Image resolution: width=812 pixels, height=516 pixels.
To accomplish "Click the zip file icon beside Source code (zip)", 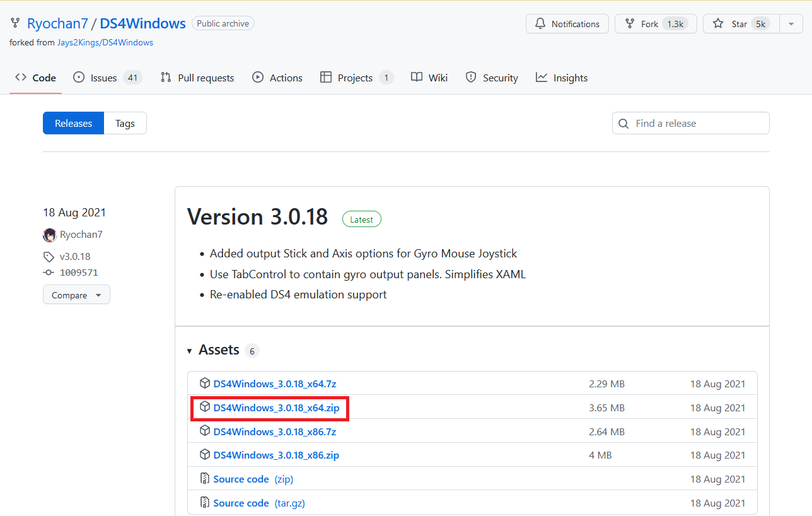I will pyautogui.click(x=205, y=479).
